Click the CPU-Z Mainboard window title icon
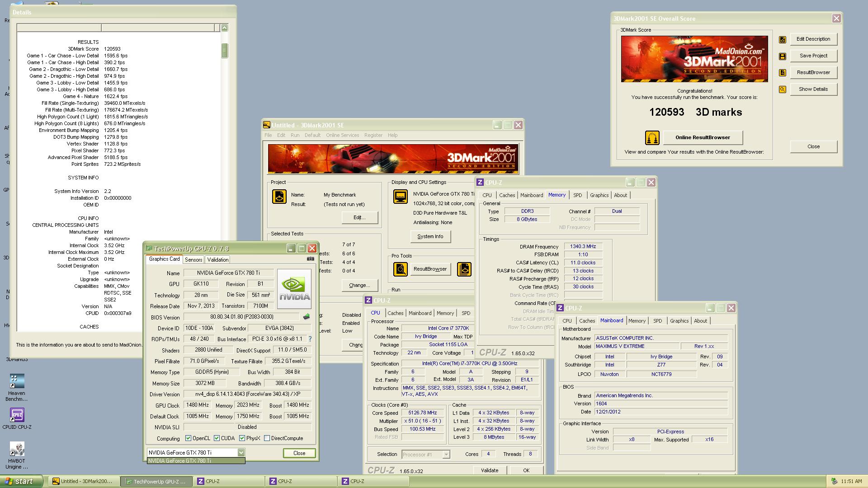Screen dimensions: 868x488 560,308
